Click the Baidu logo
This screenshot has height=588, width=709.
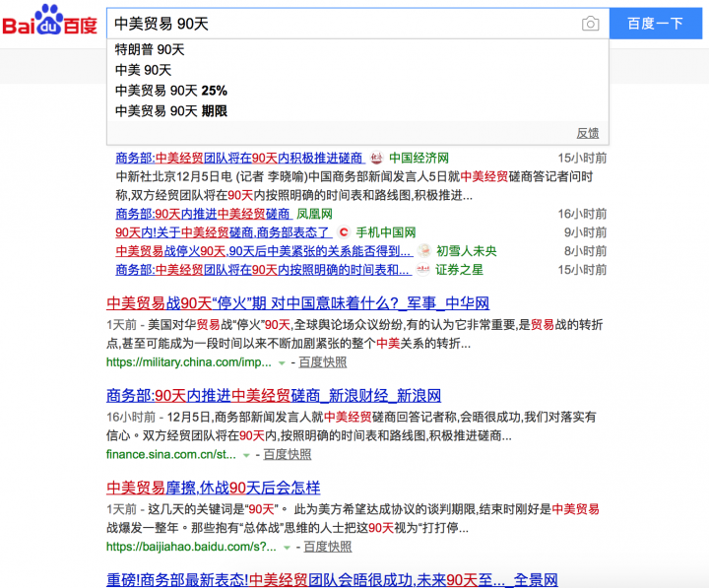click(x=50, y=21)
